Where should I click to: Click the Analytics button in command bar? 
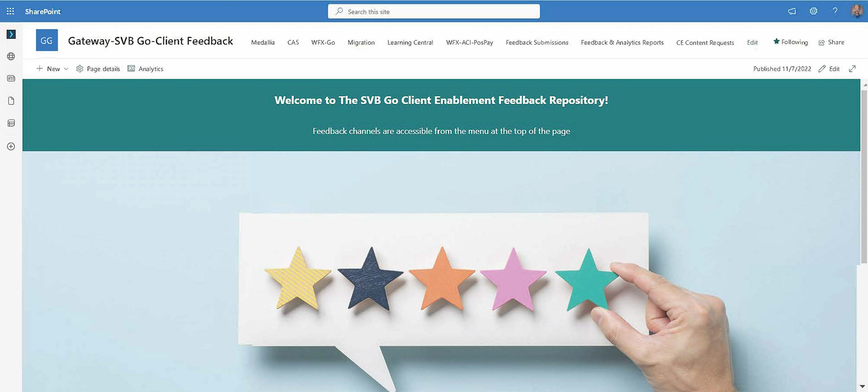(x=145, y=69)
